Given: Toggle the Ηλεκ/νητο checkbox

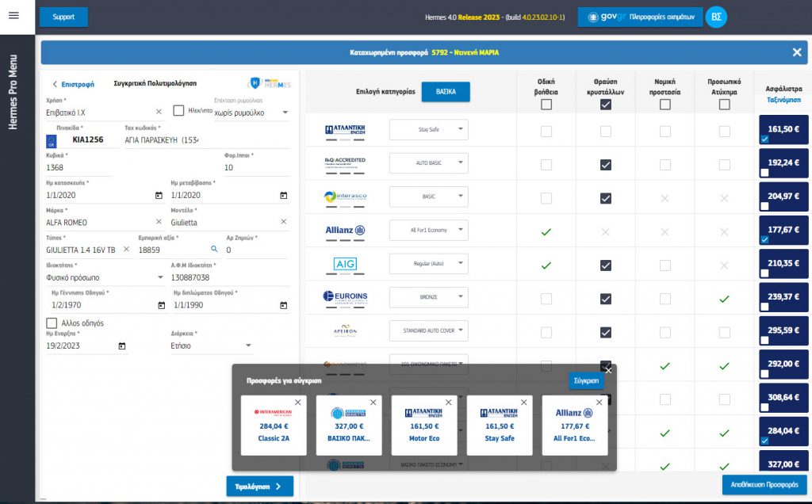Looking at the screenshot, I should (x=178, y=110).
